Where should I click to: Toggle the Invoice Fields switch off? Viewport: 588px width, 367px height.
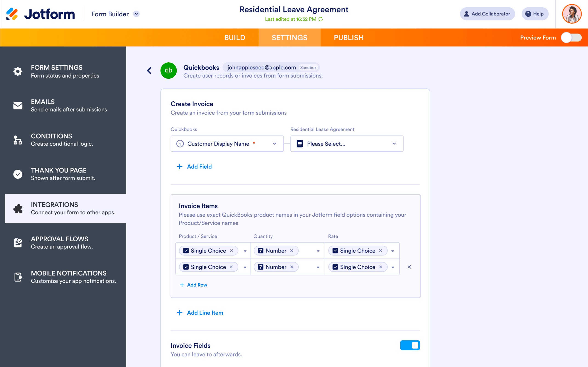pyautogui.click(x=410, y=345)
